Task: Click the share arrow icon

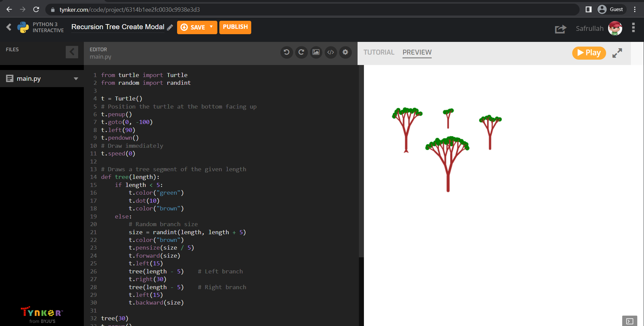Action: click(x=560, y=29)
